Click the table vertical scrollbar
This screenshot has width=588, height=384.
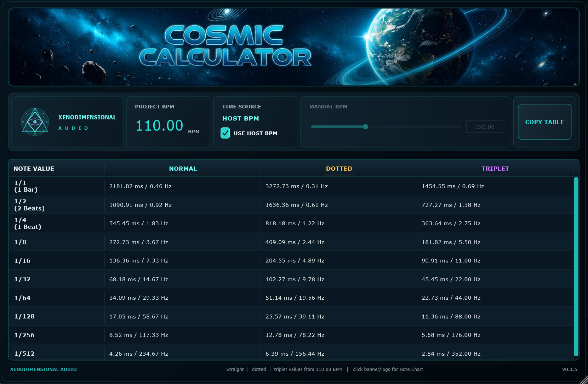[x=576, y=266]
